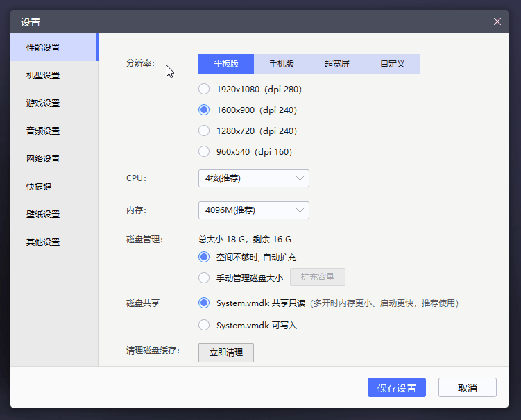Select the 1600x900 (dpi 240) resolution

pos(204,110)
